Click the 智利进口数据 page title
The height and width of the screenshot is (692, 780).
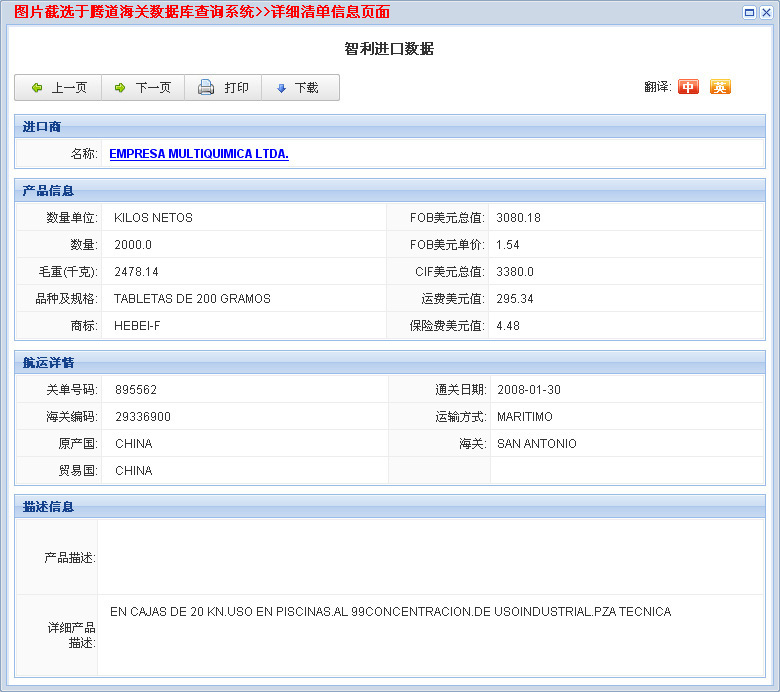(x=389, y=49)
